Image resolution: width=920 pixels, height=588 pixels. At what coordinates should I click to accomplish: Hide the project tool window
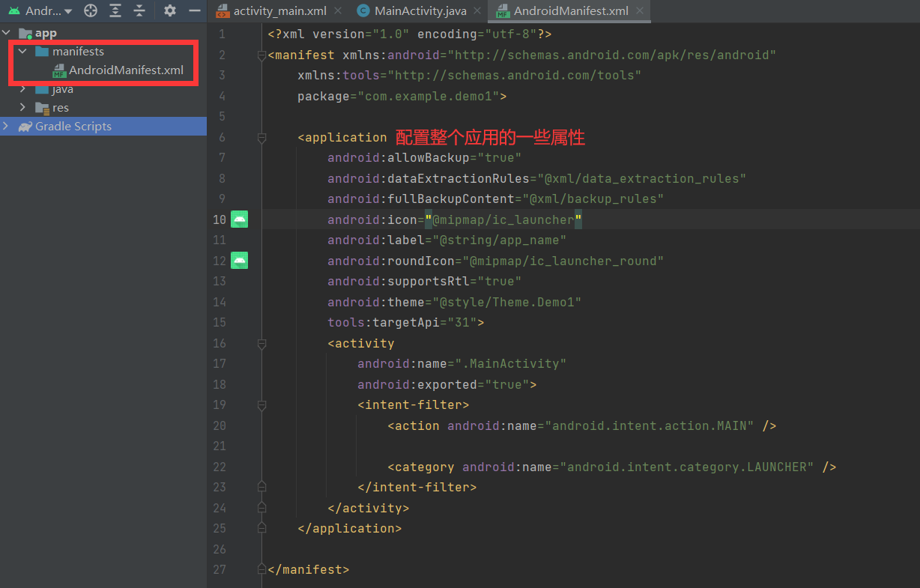coord(194,11)
